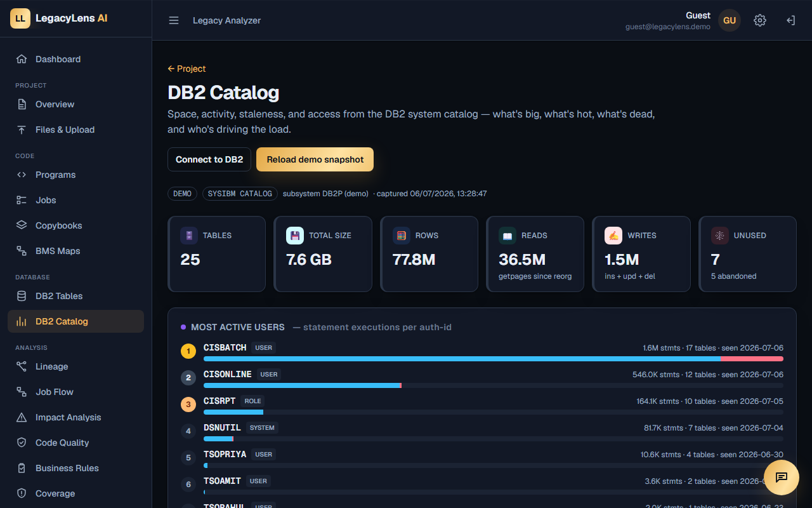The height and width of the screenshot is (508, 812).
Task: Click the Jobs list icon
Action: tap(22, 200)
